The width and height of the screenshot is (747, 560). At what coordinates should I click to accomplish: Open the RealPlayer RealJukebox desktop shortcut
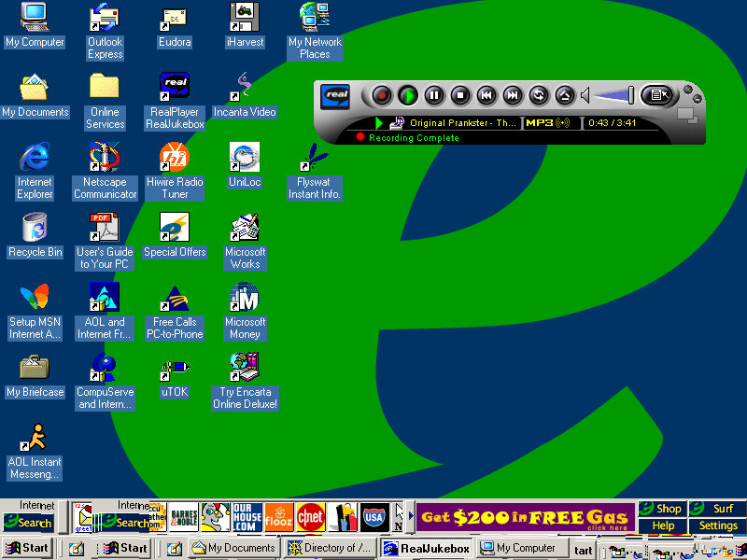[176, 101]
